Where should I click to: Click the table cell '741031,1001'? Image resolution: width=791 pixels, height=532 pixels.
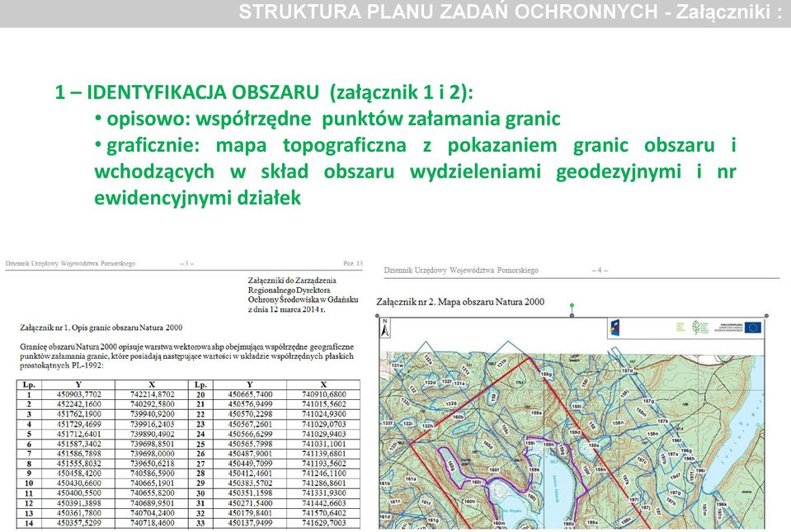[324, 445]
